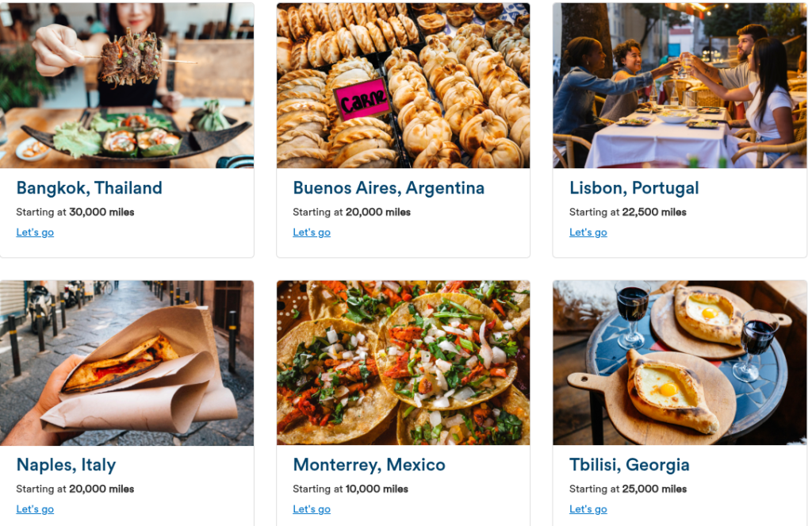The height and width of the screenshot is (526, 812).
Task: Open Let's go under Monterrey, Mexico
Action: coord(311,509)
